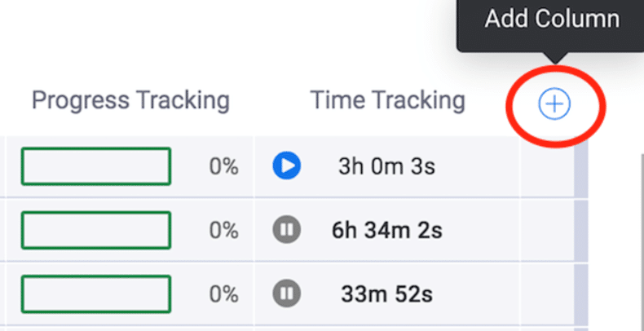Pause the timer showing 33m 52s
644x331 pixels.
pyautogui.click(x=287, y=293)
